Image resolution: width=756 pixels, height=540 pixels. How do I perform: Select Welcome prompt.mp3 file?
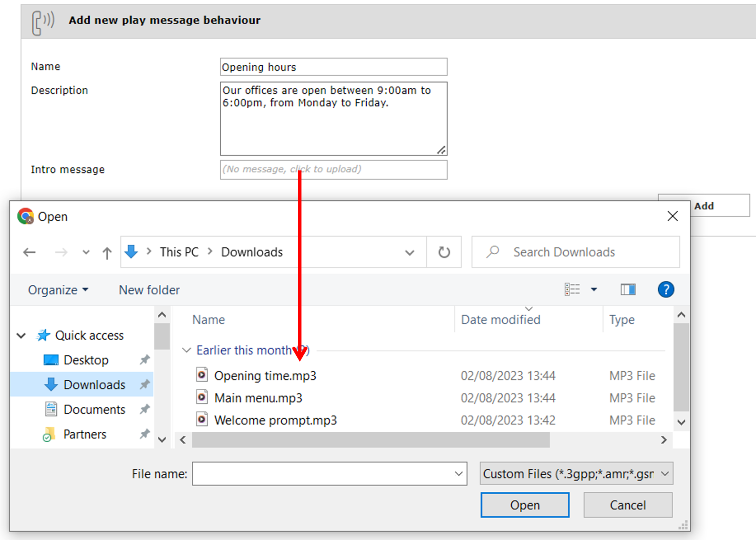tap(275, 420)
